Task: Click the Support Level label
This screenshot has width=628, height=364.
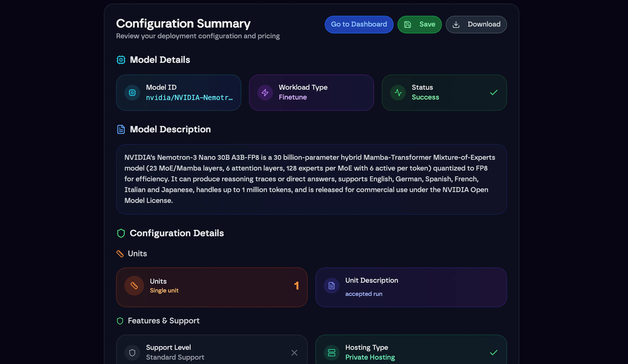Action: [x=168, y=347]
